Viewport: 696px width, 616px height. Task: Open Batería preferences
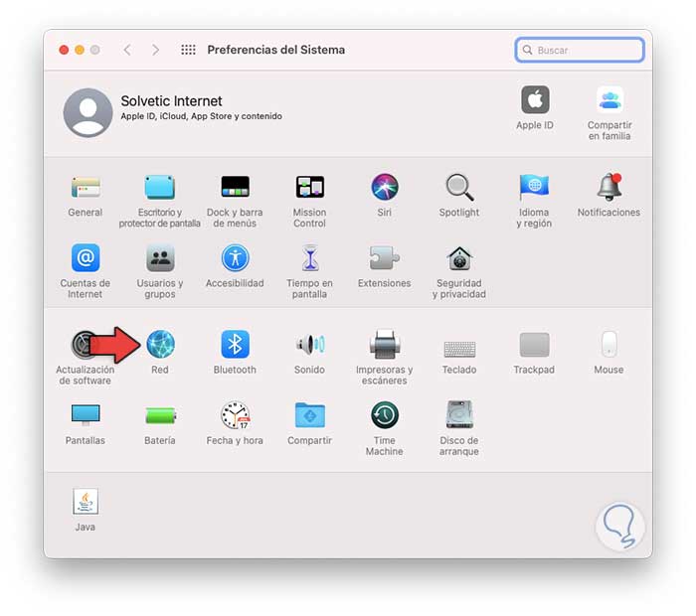click(x=160, y=415)
